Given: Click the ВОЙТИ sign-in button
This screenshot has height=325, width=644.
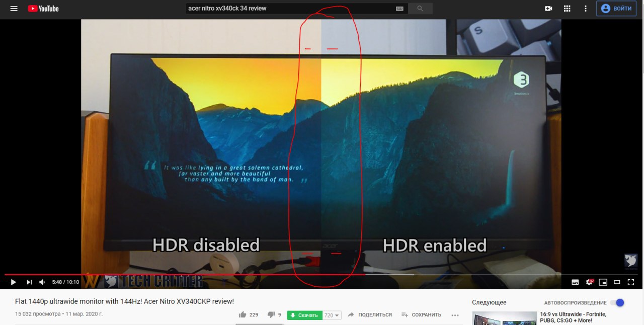Looking at the screenshot, I should coord(616,9).
